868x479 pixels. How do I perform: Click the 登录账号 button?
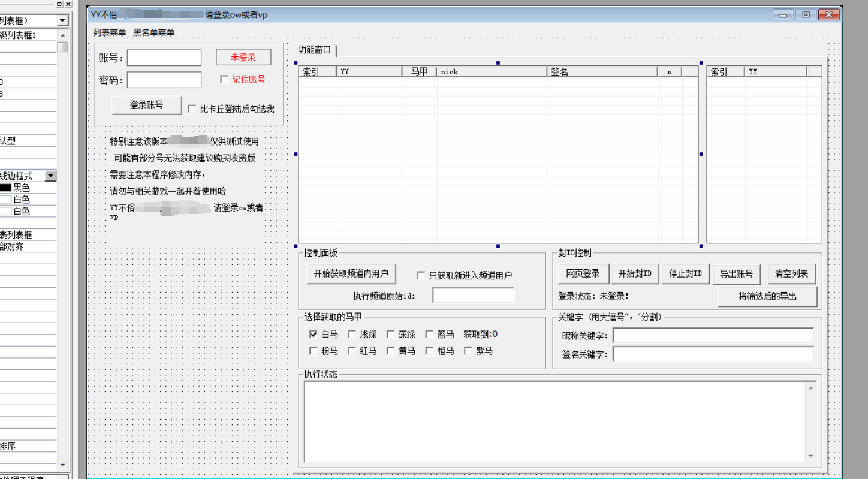(x=147, y=105)
